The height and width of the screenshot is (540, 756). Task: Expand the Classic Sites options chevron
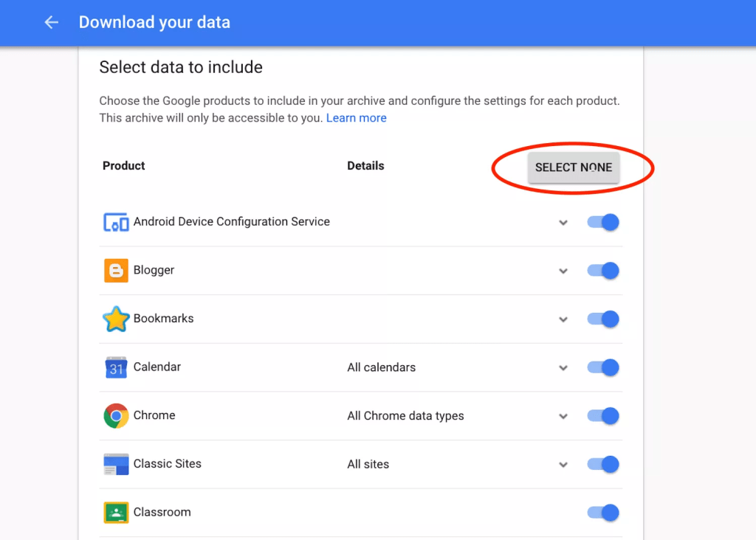[x=563, y=465]
